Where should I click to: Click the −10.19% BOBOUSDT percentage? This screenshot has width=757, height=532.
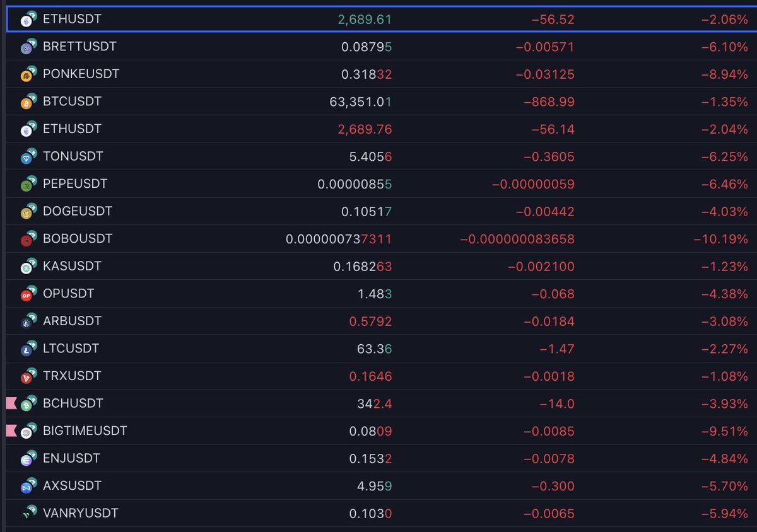point(720,239)
